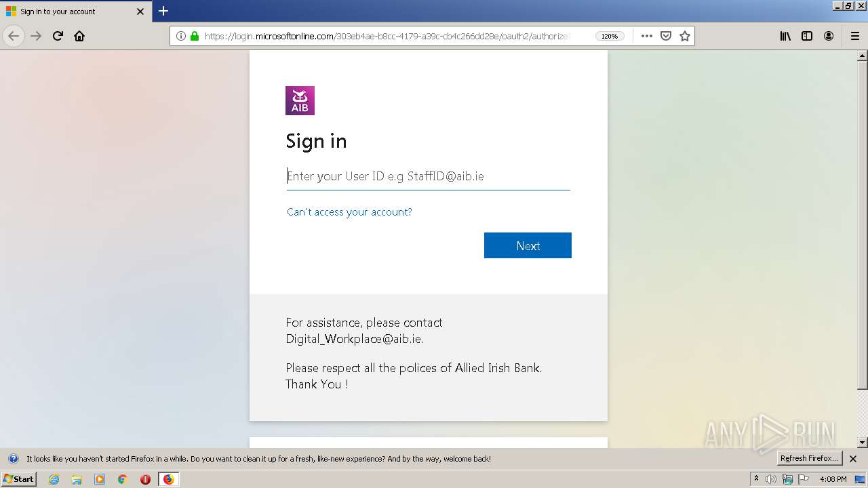This screenshot has width=868, height=488.
Task: Focus the User ID input field
Action: pyautogui.click(x=428, y=176)
